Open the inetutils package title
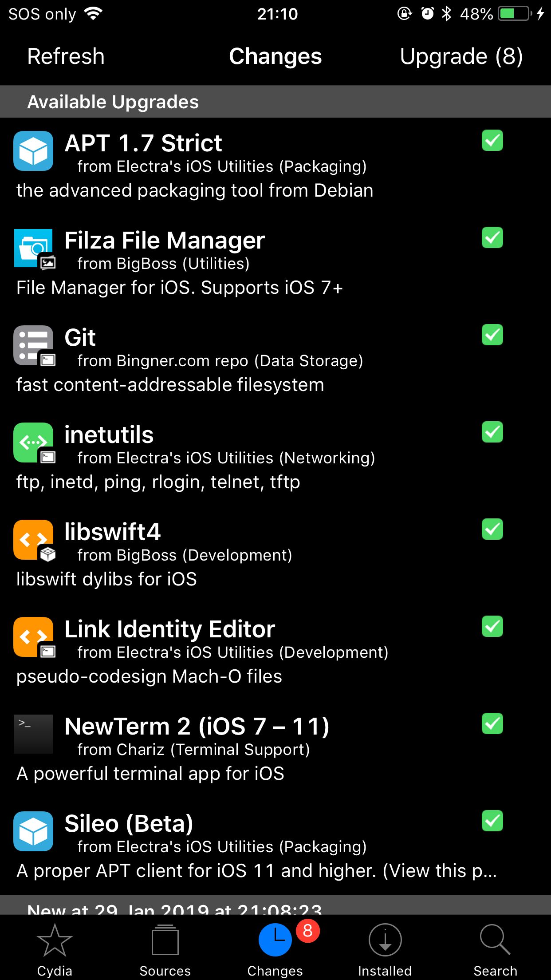 [x=109, y=435]
